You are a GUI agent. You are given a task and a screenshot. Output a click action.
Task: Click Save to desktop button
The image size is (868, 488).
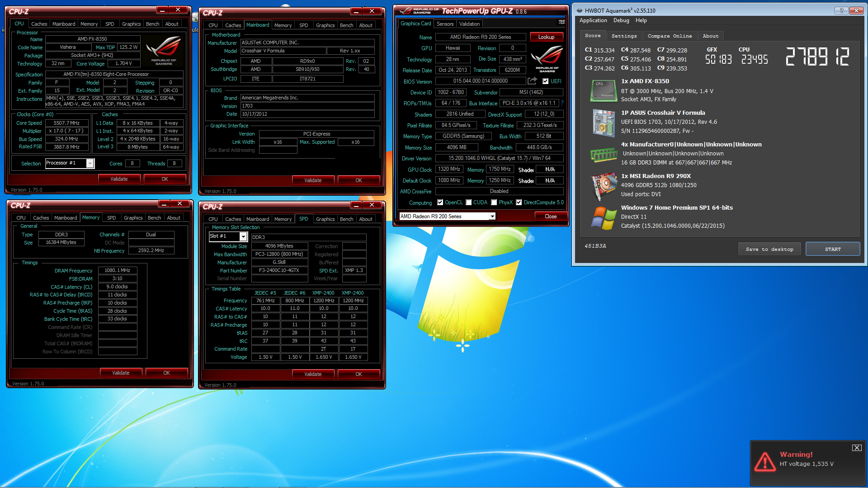pyautogui.click(x=769, y=249)
